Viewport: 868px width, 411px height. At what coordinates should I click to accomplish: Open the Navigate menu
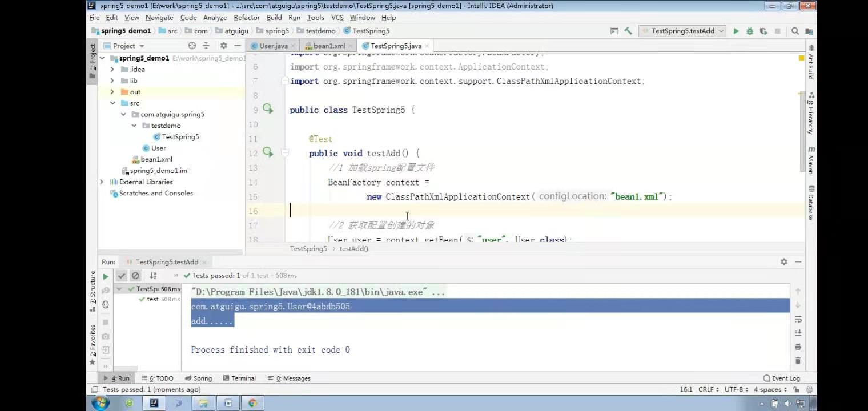tap(159, 18)
